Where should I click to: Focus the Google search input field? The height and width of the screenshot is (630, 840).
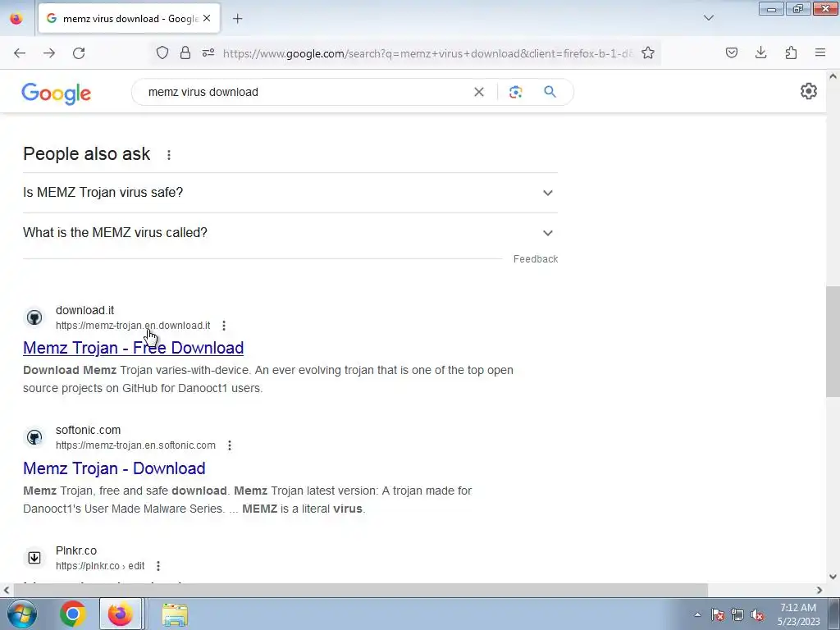(305, 92)
